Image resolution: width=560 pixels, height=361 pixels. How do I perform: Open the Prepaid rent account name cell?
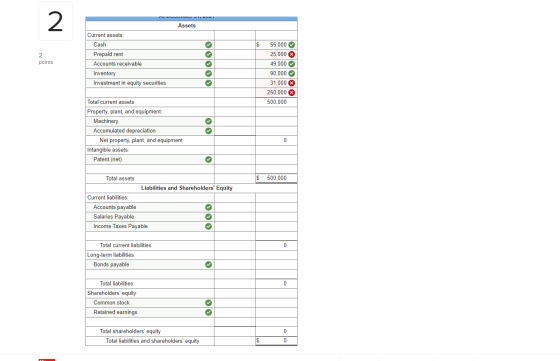(x=150, y=54)
